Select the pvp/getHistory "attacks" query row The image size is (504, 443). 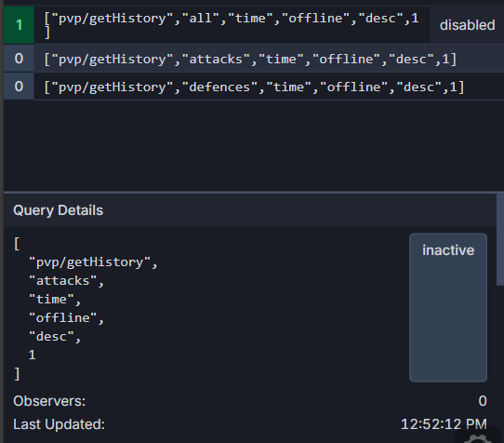[x=250, y=59]
